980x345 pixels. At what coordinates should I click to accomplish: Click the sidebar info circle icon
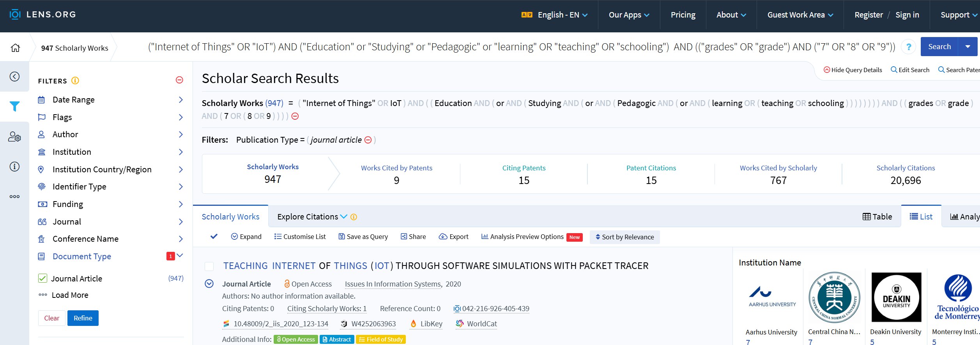(14, 167)
